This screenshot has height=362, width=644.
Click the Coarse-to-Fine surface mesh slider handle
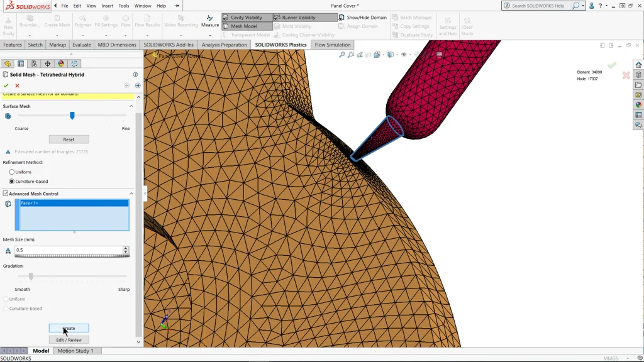pos(72,116)
